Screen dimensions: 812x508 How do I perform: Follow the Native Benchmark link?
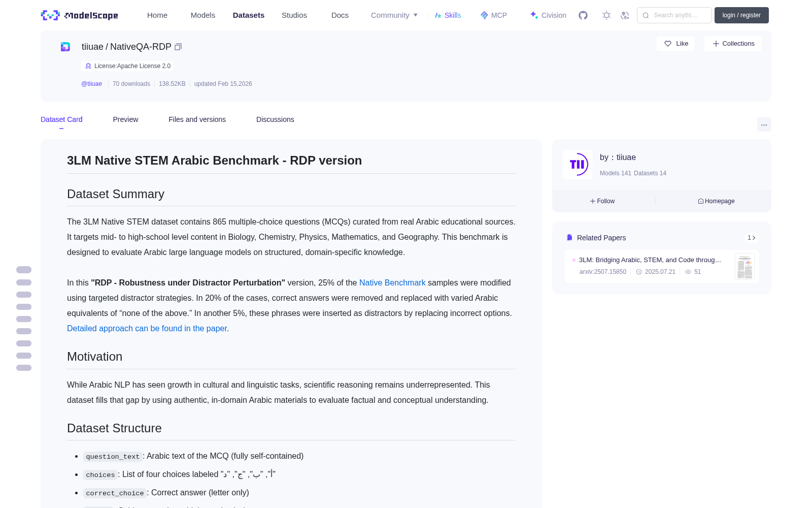pos(392,282)
